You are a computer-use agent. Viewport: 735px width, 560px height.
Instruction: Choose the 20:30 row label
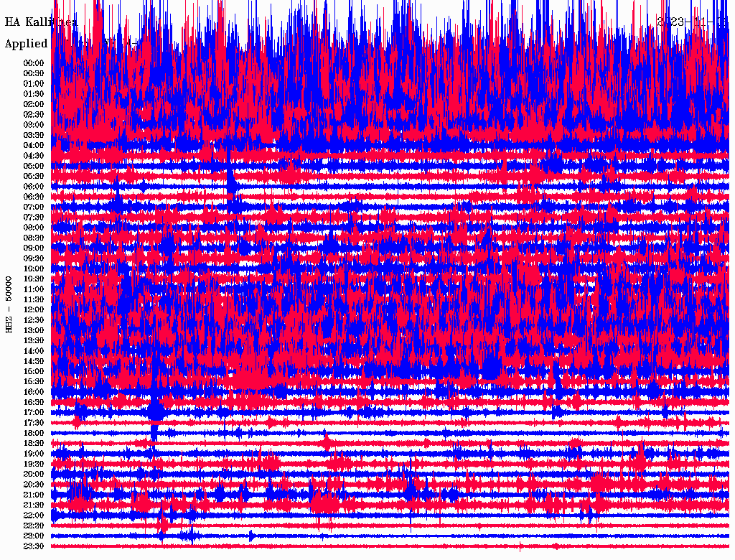34,485
